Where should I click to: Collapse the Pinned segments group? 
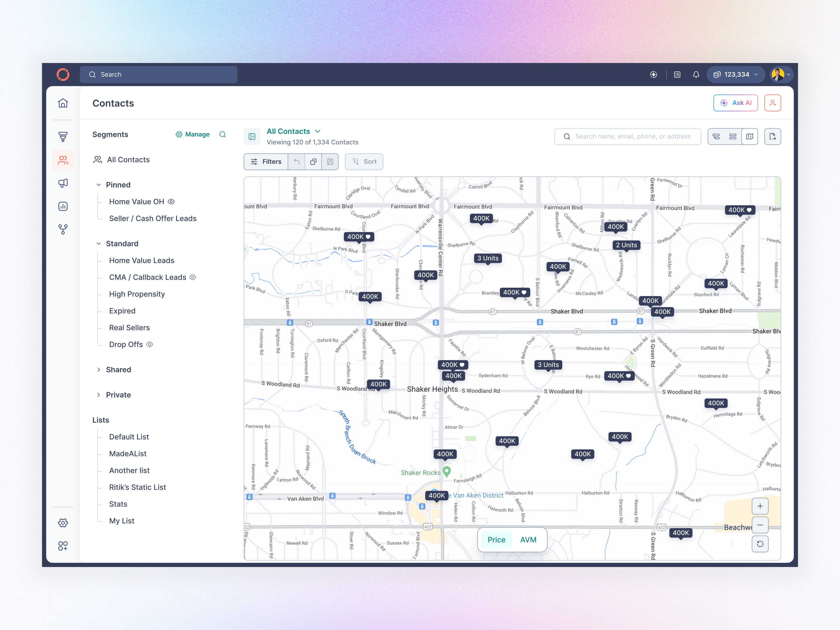click(99, 185)
